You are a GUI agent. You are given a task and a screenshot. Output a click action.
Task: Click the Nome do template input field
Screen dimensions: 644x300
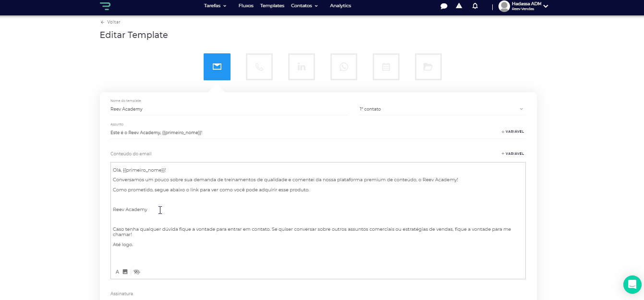click(x=229, y=109)
